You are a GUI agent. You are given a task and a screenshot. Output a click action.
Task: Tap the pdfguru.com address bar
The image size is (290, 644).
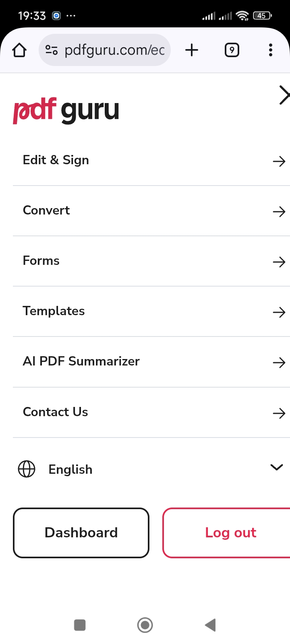(114, 50)
